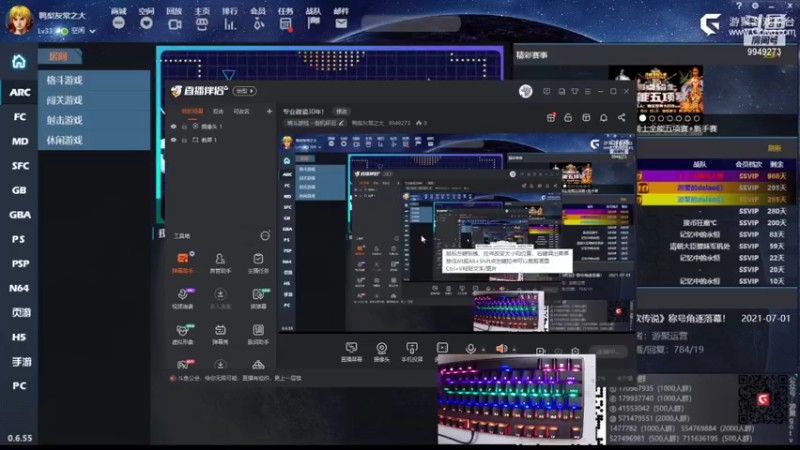This screenshot has width=800, height=450.
Task: Open the 空间 heart icon
Action: tap(146, 23)
